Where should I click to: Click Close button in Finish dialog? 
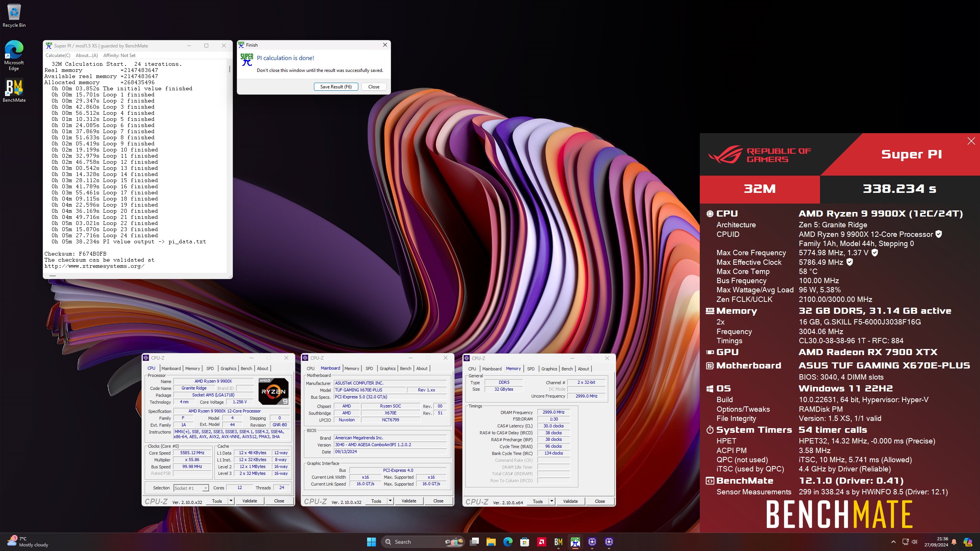pyautogui.click(x=374, y=87)
